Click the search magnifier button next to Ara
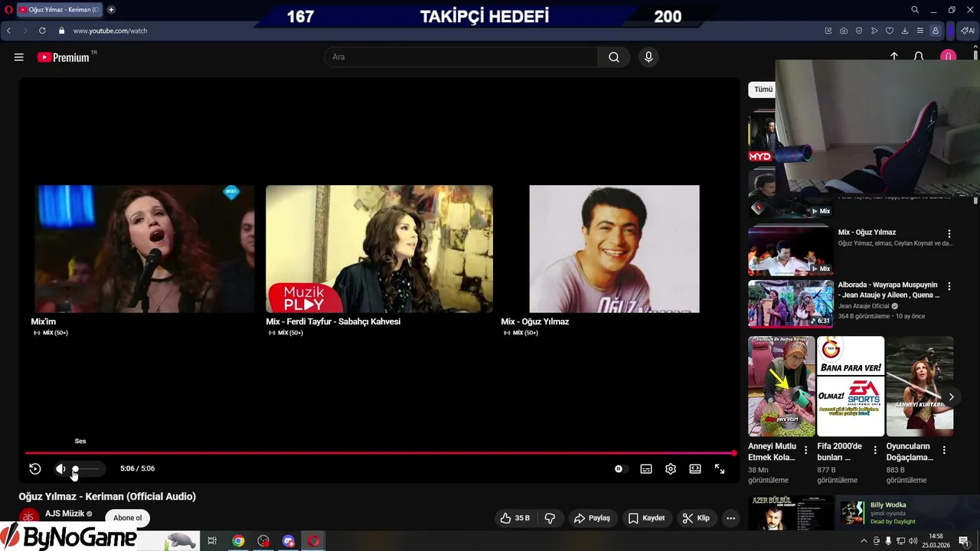 tap(614, 57)
